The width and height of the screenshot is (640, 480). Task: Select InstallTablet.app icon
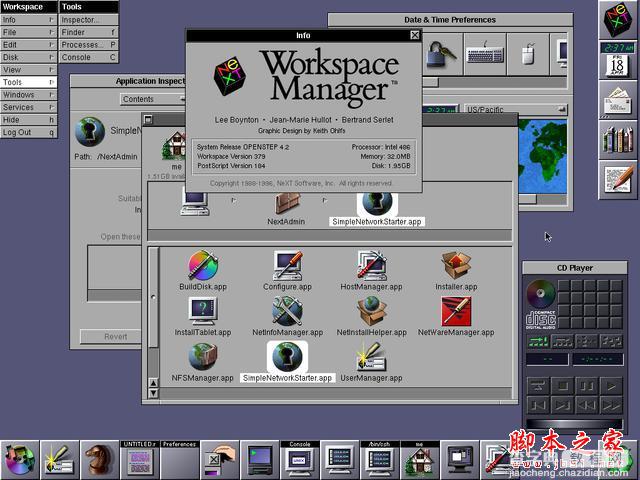203,311
